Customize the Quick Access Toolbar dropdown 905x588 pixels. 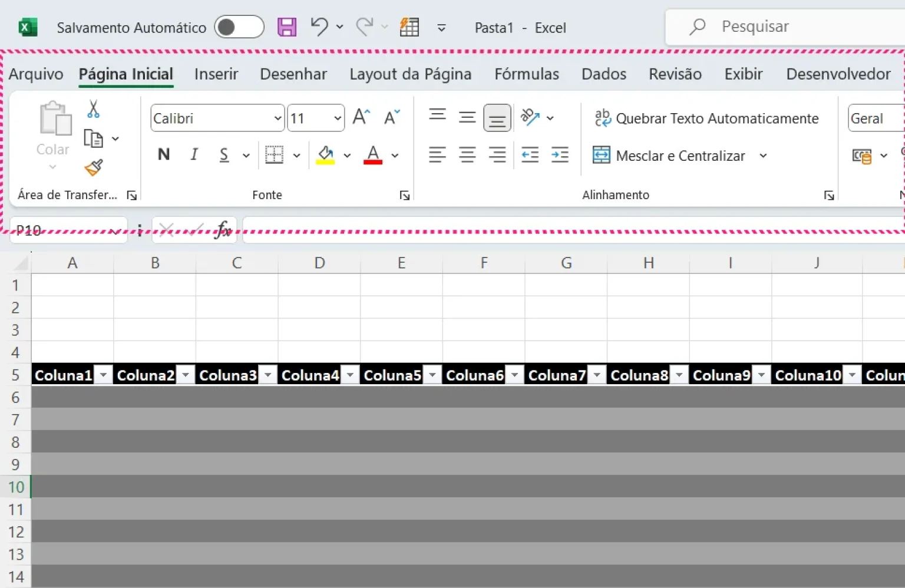point(441,28)
